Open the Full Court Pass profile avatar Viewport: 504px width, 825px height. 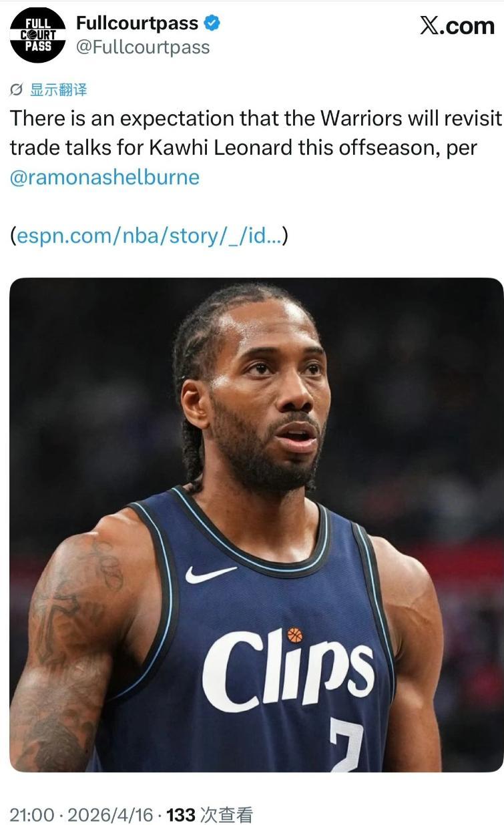pos(38,35)
